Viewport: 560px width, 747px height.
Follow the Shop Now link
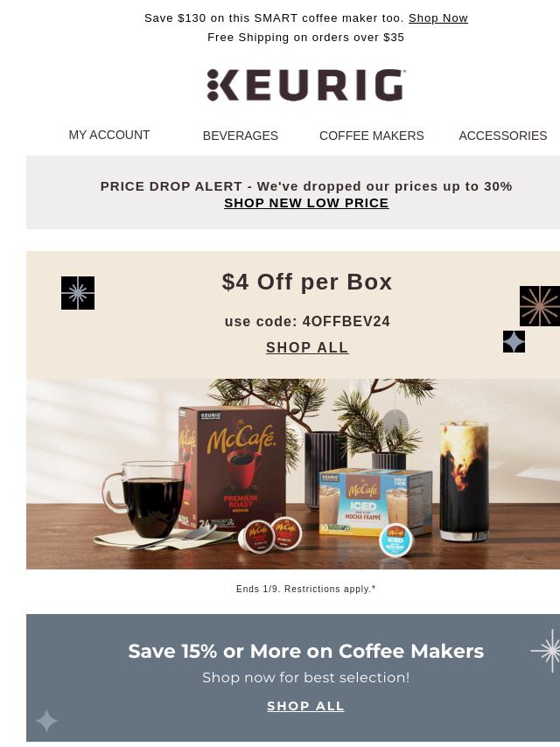point(438,18)
